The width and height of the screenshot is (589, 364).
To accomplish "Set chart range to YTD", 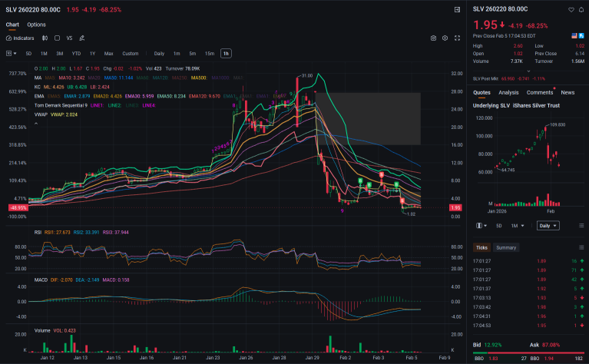I will tap(76, 54).
